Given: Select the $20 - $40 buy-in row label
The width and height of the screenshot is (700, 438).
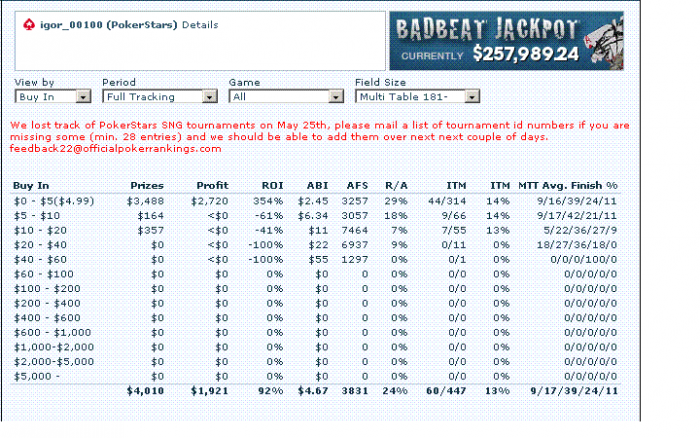Looking at the screenshot, I should (x=40, y=245).
